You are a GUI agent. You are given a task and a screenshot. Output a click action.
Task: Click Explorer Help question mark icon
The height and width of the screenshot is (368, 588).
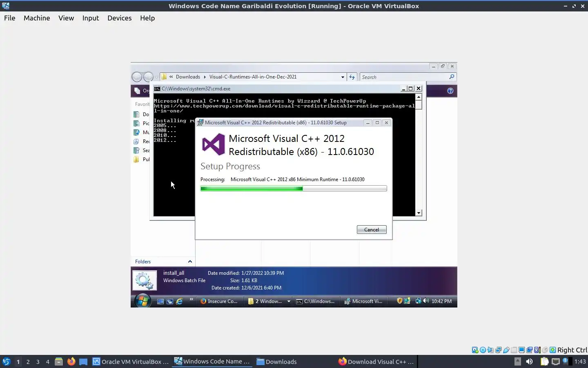pyautogui.click(x=450, y=91)
